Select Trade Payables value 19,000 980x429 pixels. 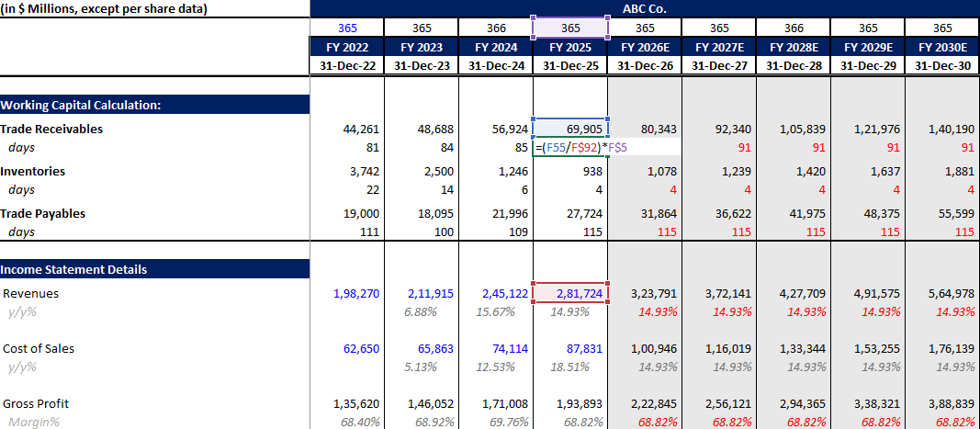361,213
